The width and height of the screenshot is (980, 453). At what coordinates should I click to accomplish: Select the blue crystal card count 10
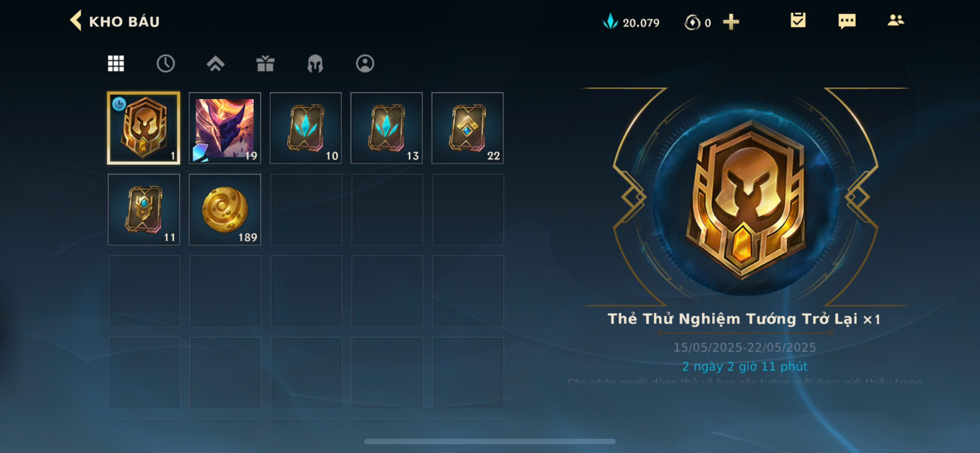(x=306, y=128)
